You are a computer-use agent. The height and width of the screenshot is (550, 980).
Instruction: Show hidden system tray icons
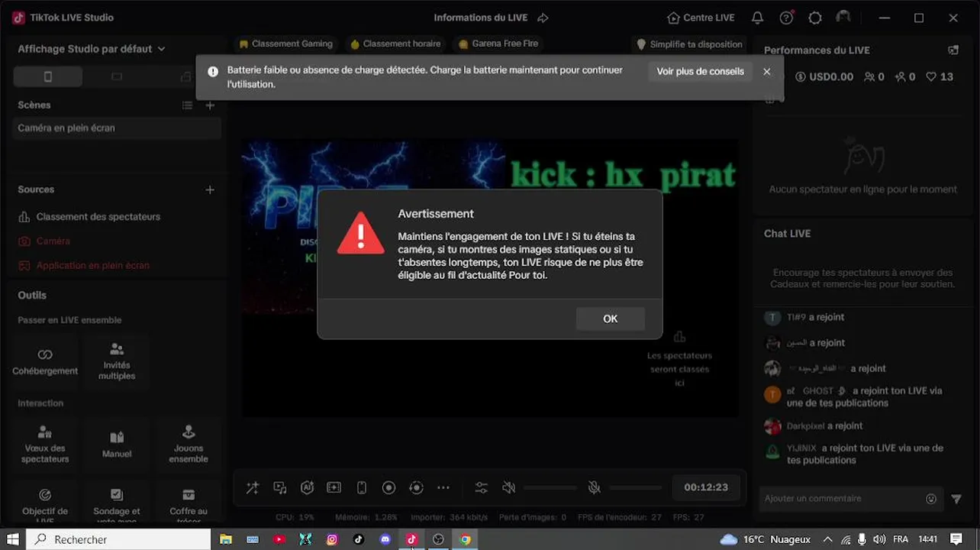click(829, 539)
